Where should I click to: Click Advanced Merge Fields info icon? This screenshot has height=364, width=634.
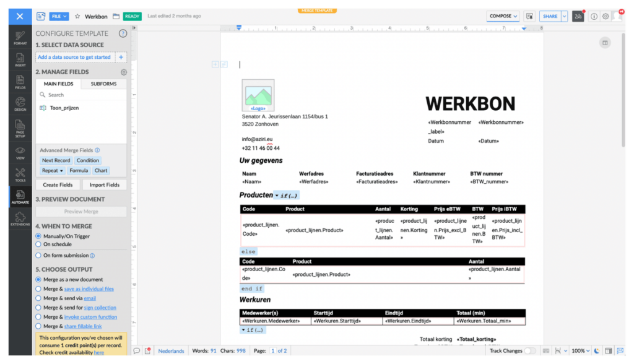coord(97,150)
